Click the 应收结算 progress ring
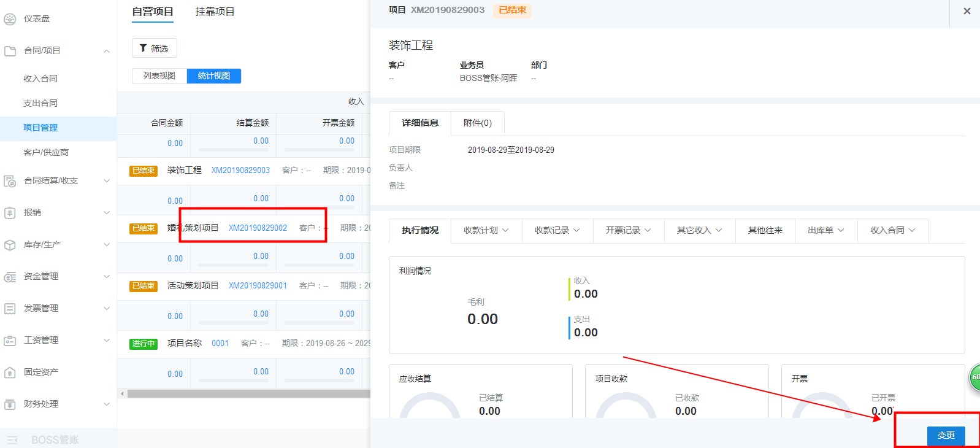Viewport: 980px width, 448px height. (x=430, y=406)
